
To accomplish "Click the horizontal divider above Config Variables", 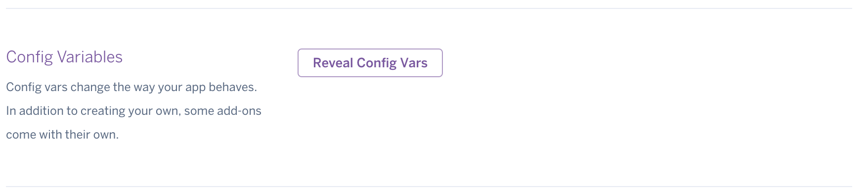I will pos(429,8).
